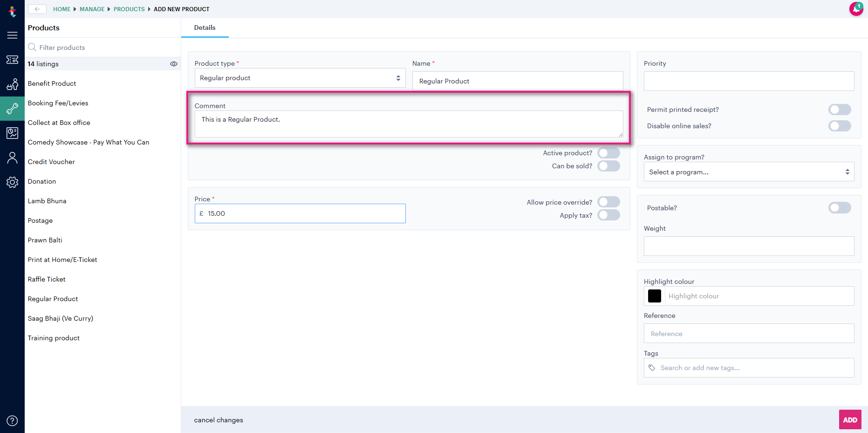Viewport: 868px width, 433px height.
Task: Select the Lamb Bhuna product listing
Action: [x=47, y=201]
